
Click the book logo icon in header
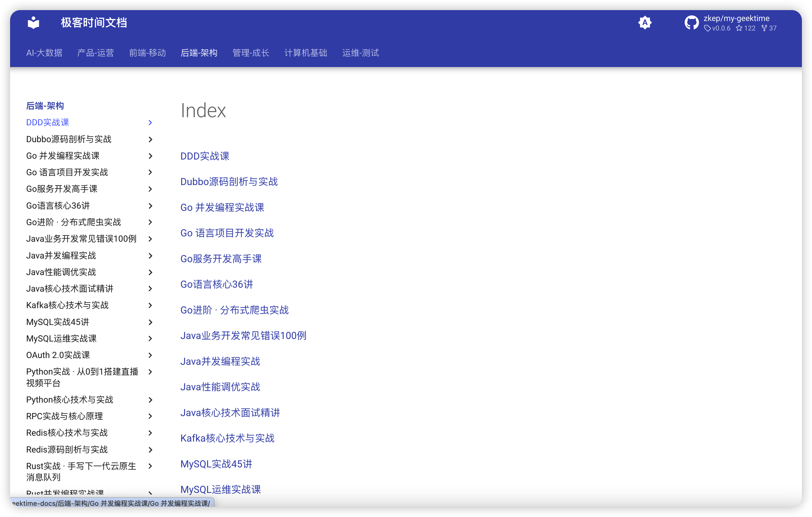(x=33, y=23)
